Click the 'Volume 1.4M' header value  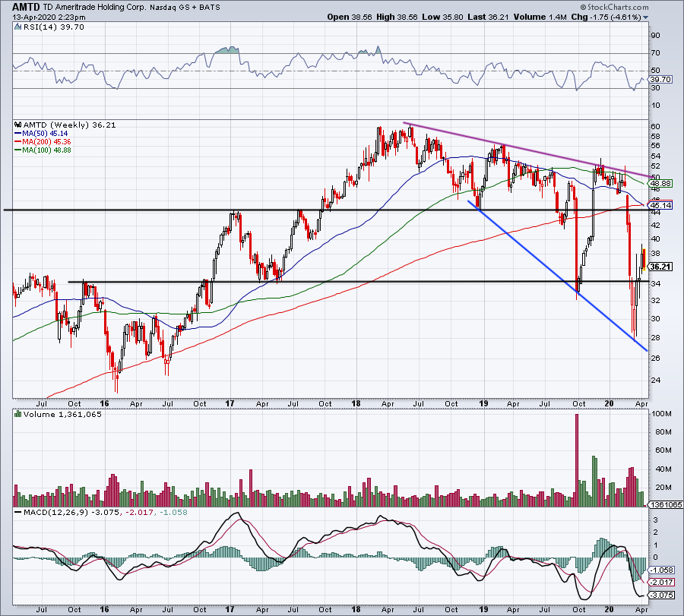(x=540, y=17)
